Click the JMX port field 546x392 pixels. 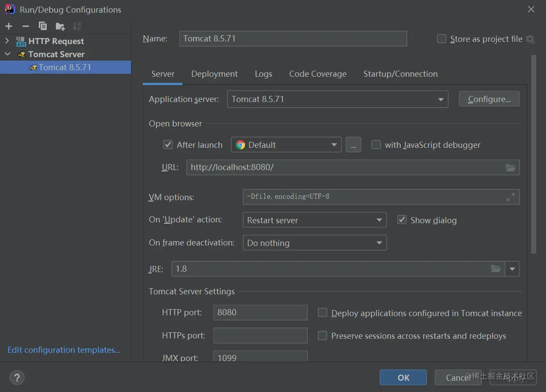(261, 357)
